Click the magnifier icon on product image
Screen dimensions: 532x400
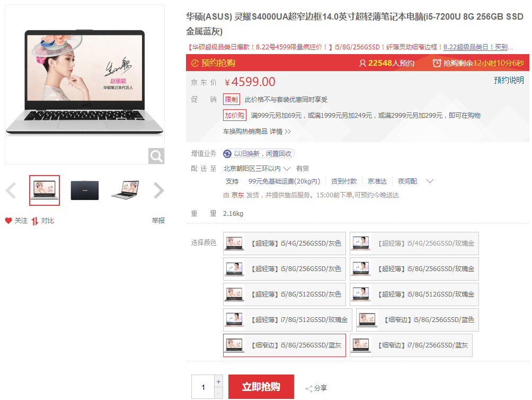[156, 156]
